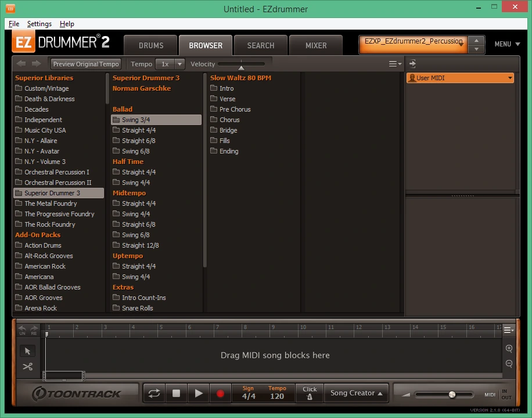Open The Metal Foundry library folder
This screenshot has width=532, height=418.
pos(51,203)
